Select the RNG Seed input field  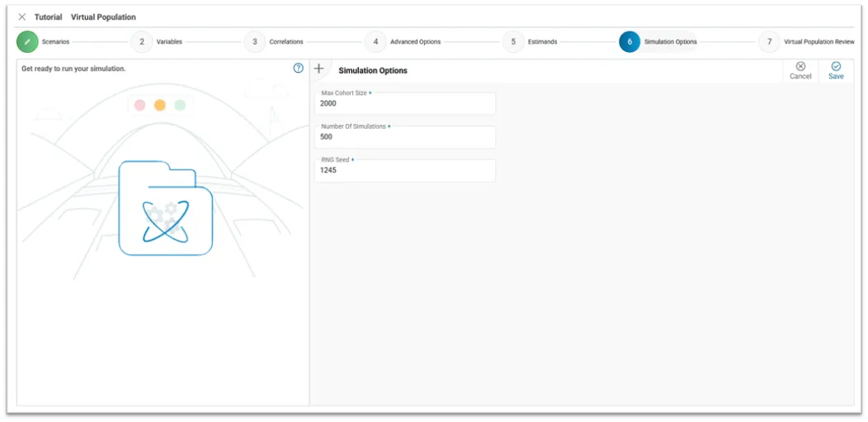pyautogui.click(x=405, y=170)
